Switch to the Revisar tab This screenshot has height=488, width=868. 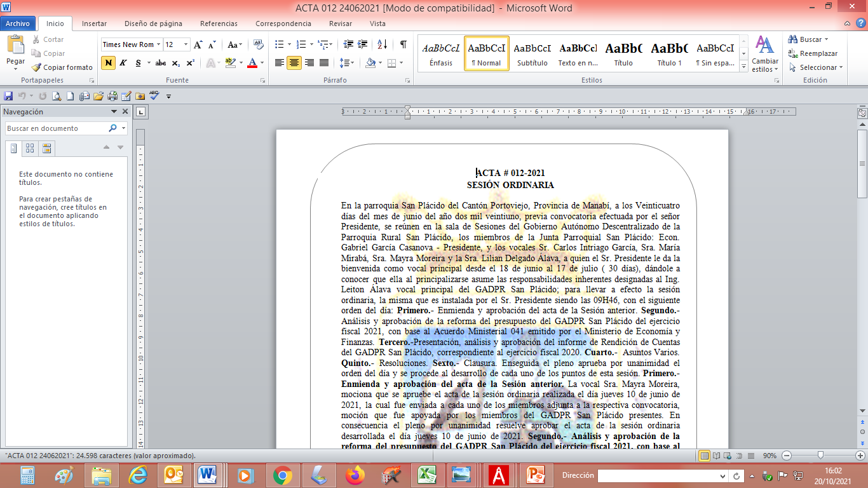click(341, 24)
